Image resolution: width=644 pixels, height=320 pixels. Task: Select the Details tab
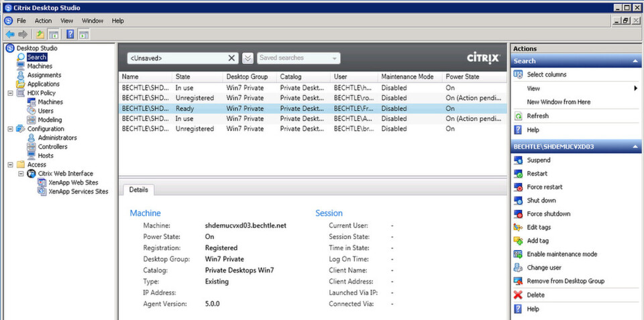pyautogui.click(x=138, y=190)
